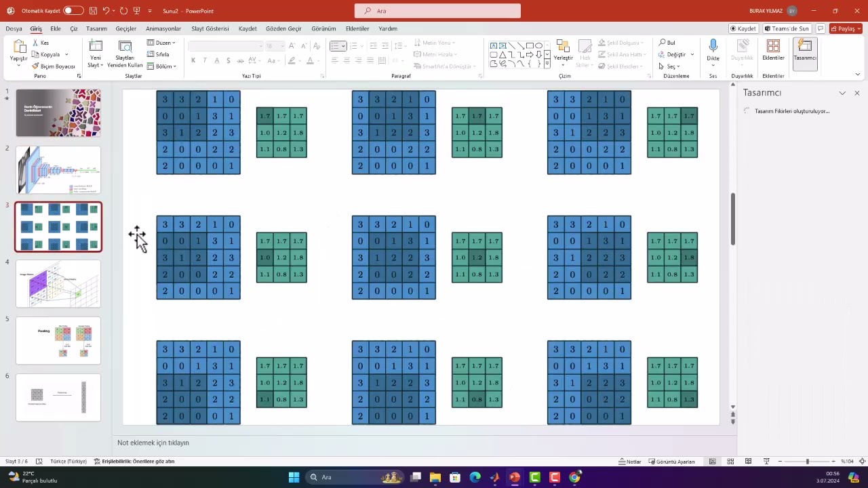Open Microsoft Edge from the taskbar

(475, 477)
